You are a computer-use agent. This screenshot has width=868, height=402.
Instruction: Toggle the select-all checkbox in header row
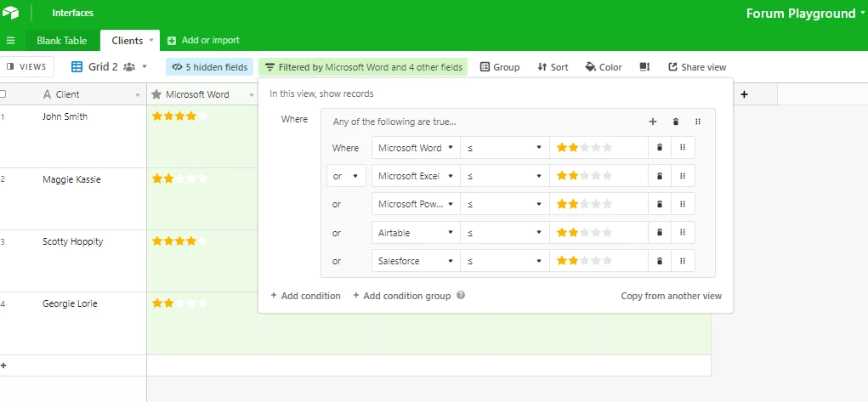pyautogui.click(x=3, y=94)
